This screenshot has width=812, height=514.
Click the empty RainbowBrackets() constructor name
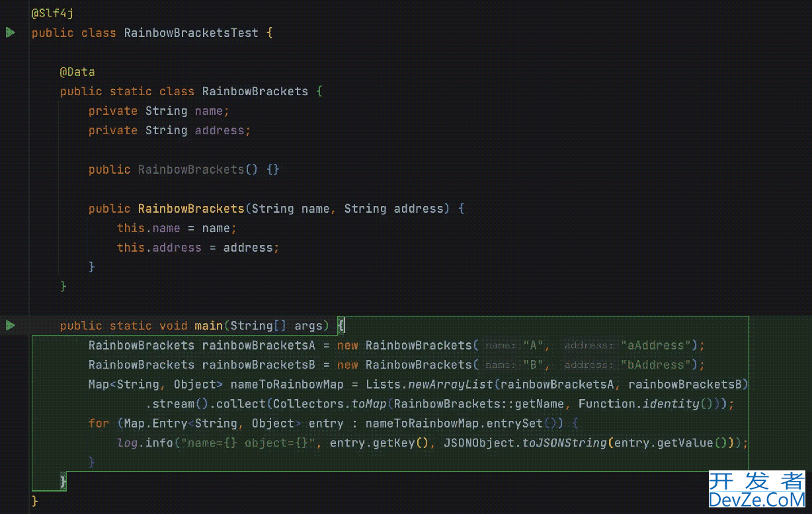tap(190, 170)
